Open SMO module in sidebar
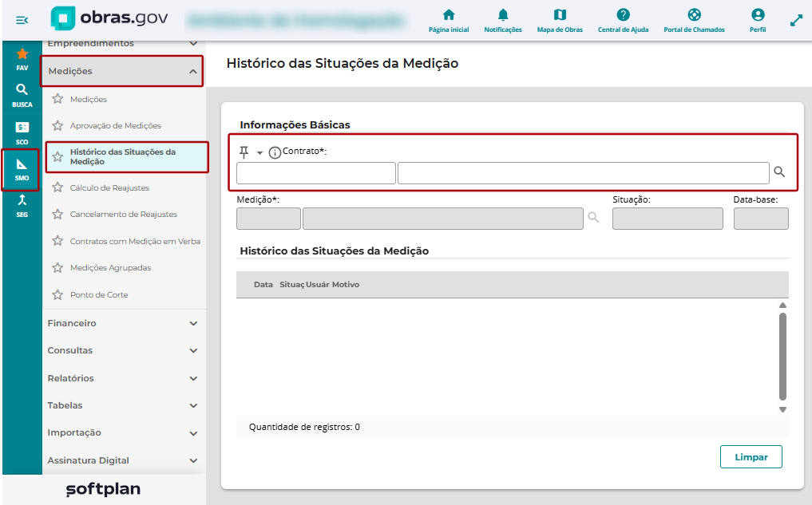Screen dimensions: 812x505 (22, 170)
